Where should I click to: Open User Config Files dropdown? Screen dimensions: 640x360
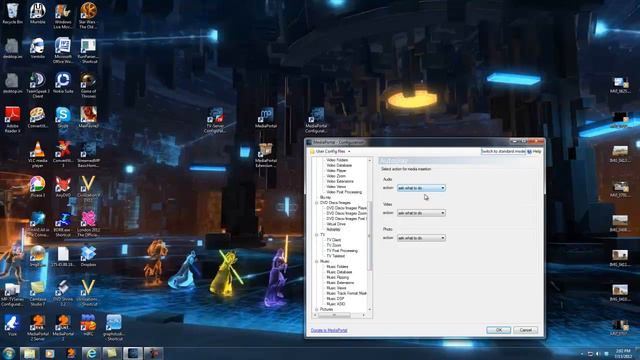331,151
